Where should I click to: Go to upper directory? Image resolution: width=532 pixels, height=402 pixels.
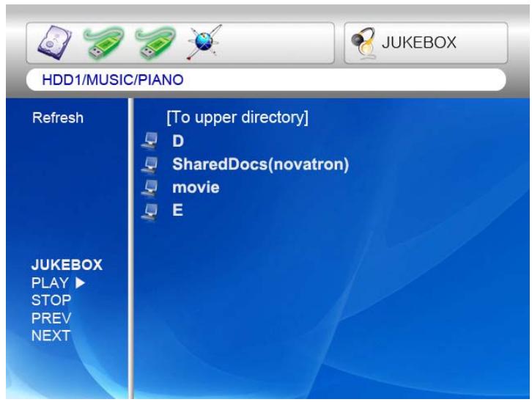[238, 117]
